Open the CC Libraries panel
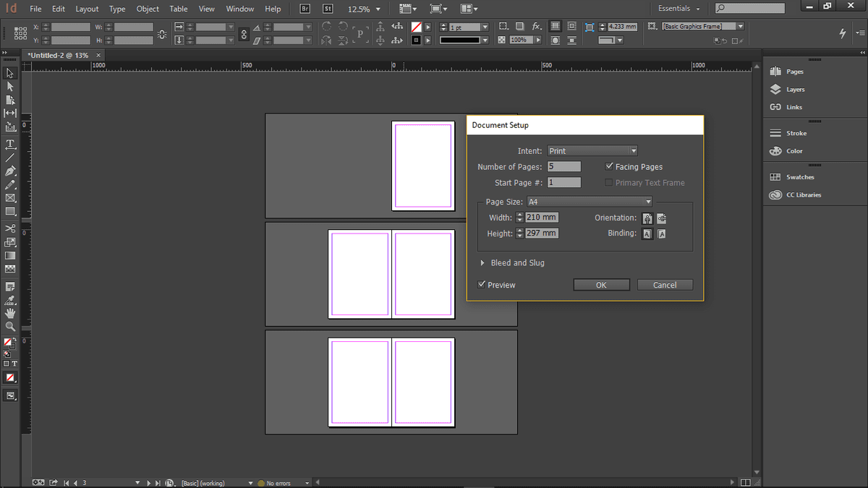 (x=803, y=195)
